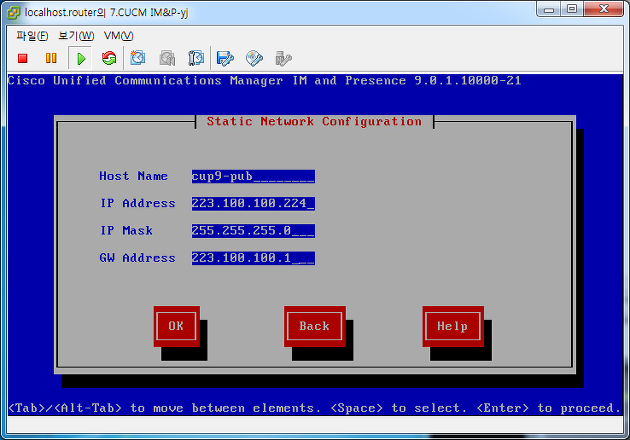
Task: Click the CD/DVD drive connect icon
Action: click(254, 58)
